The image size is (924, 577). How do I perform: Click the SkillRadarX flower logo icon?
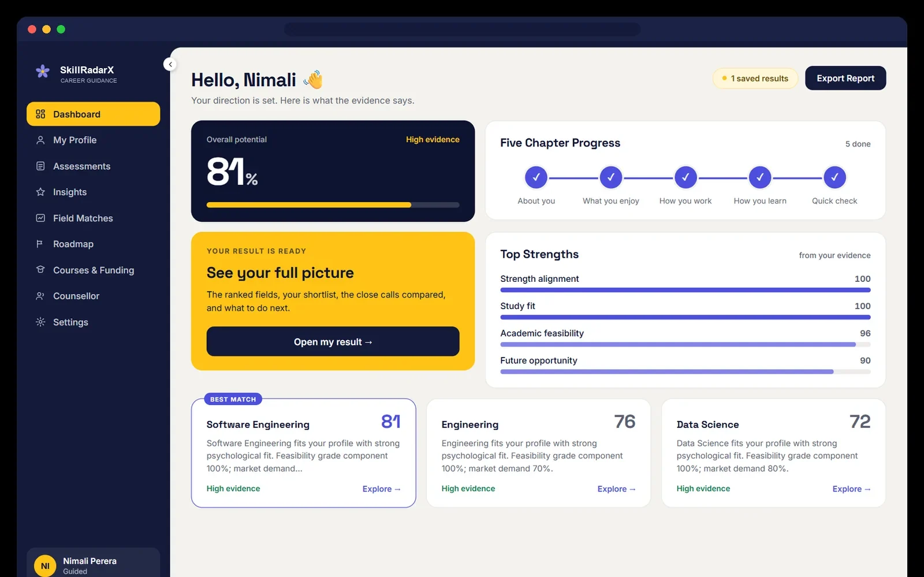click(42, 71)
